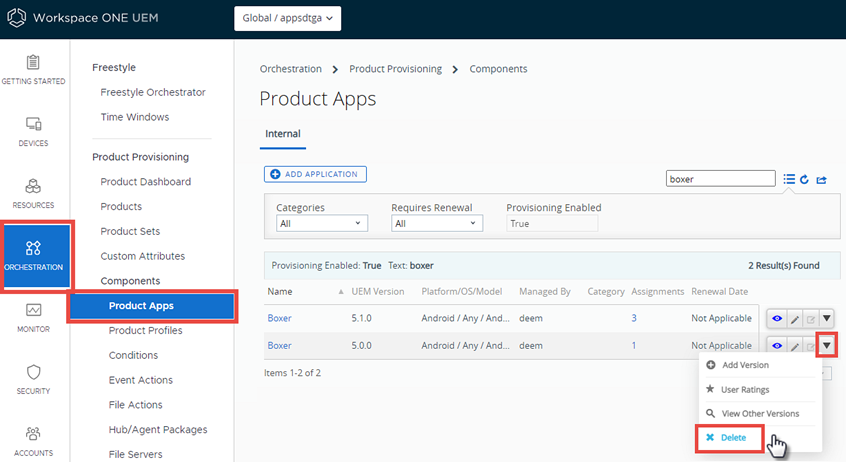Expand more actions arrow for Boxer 5.1.0
This screenshot has height=462, width=846.
pos(827,319)
